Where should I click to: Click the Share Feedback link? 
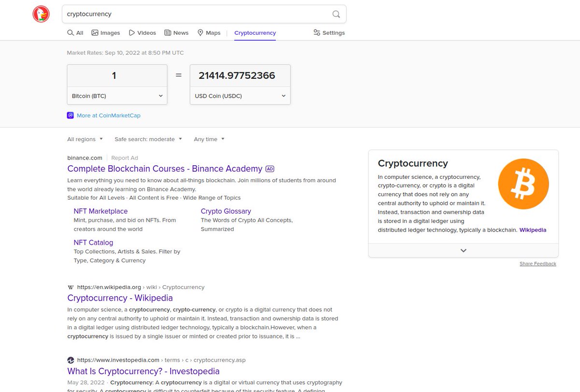pos(538,264)
